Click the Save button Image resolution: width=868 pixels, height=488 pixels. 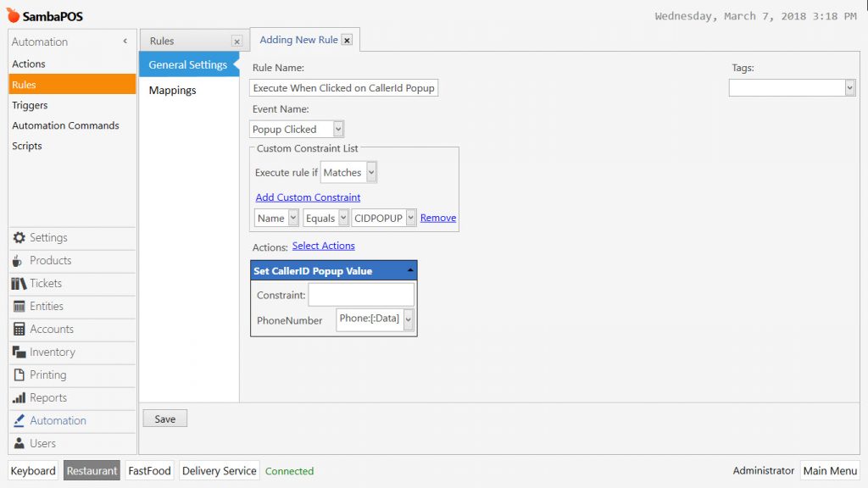click(165, 419)
